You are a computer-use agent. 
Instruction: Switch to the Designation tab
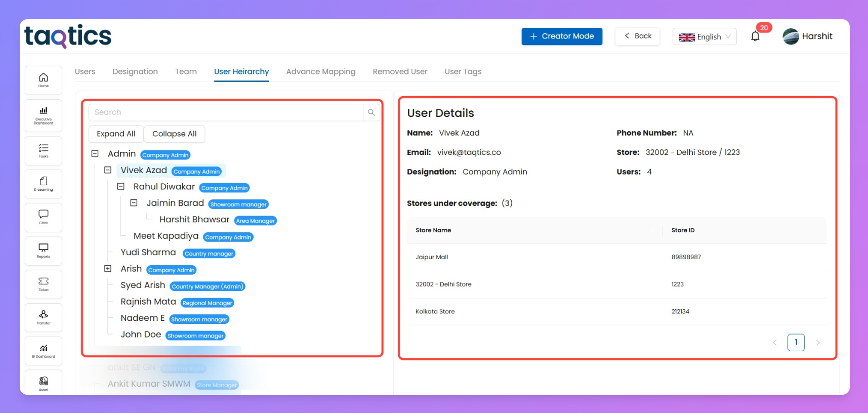point(135,71)
